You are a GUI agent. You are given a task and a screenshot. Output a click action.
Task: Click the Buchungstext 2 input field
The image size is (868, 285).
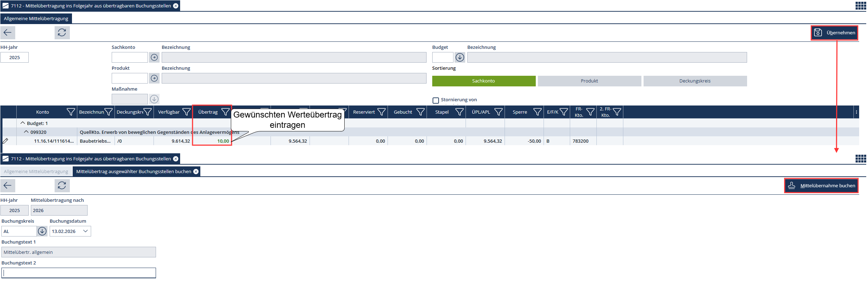(79, 273)
